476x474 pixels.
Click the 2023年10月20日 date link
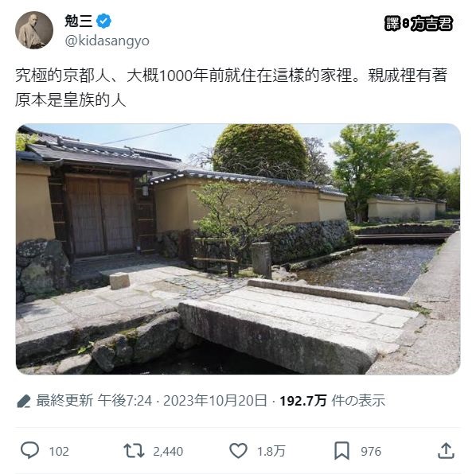click(215, 401)
